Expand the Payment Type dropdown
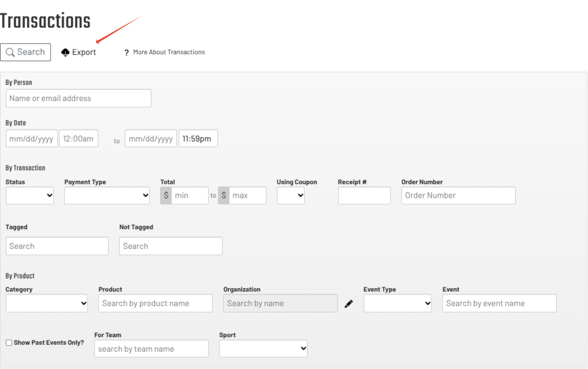The width and height of the screenshot is (588, 369). (107, 195)
